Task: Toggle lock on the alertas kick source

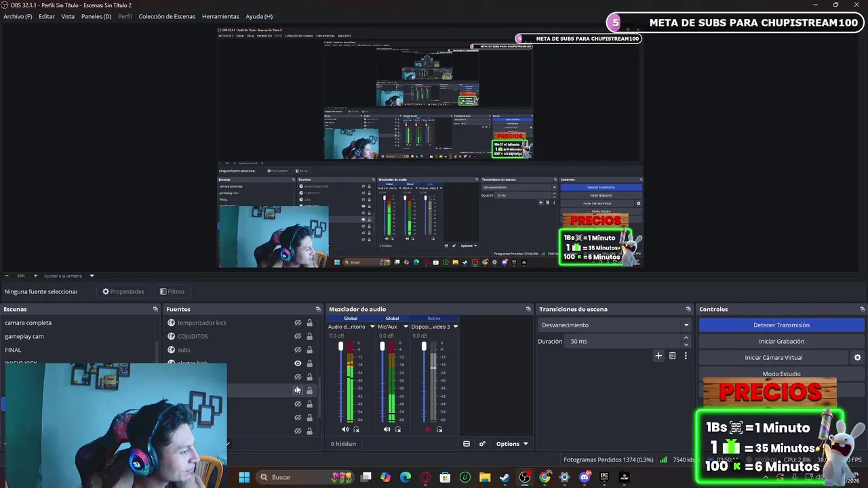Action: 309,363
